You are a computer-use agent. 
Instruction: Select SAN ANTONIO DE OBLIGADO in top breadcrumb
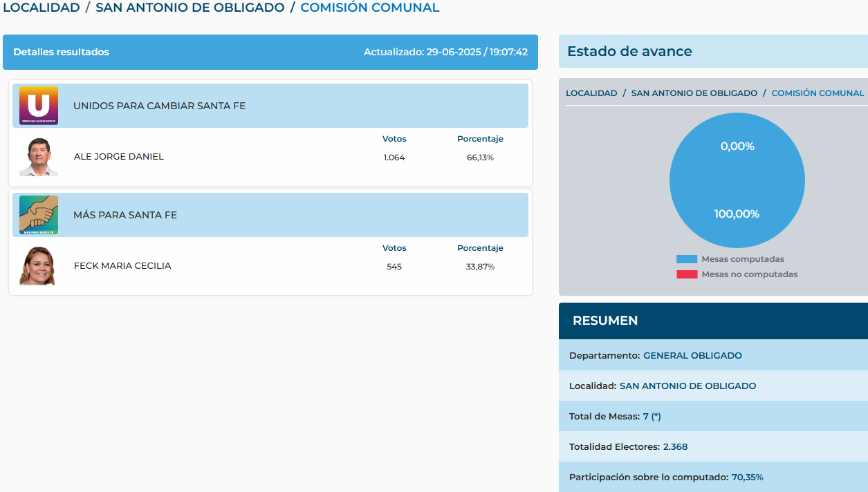pyautogui.click(x=190, y=8)
